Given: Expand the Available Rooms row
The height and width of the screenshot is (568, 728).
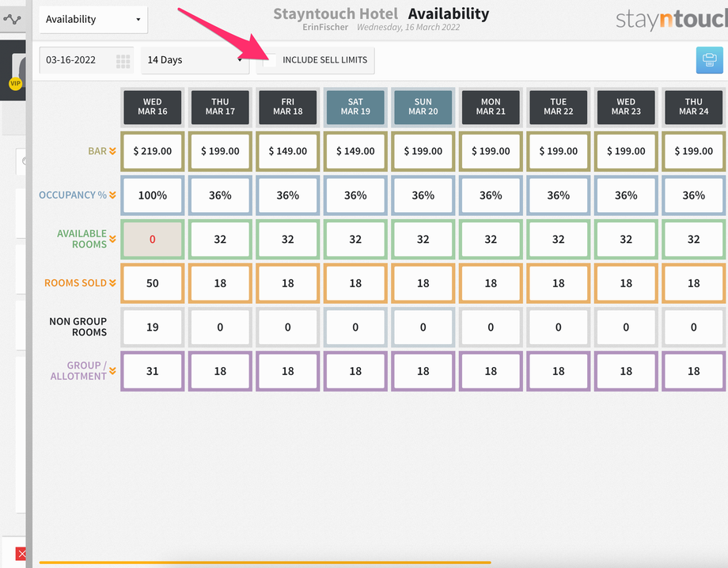Looking at the screenshot, I should point(112,239).
